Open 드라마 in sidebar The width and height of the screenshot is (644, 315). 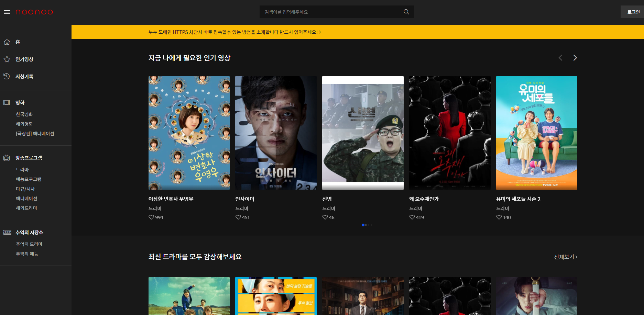coord(22,169)
